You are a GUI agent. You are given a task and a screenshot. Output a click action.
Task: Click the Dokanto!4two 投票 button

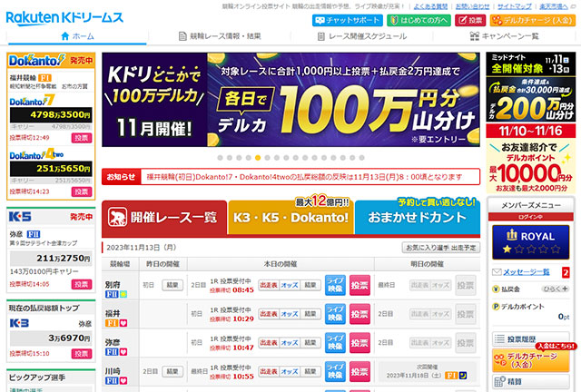coord(82,192)
